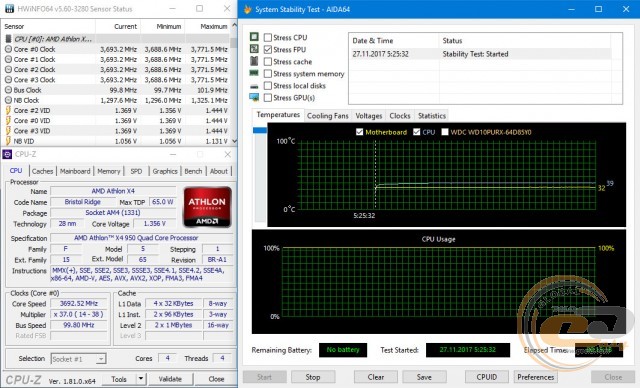Viewport: 640px width, 388px height.
Task: Click the Current column header in HWiNFO64
Action: point(118,26)
